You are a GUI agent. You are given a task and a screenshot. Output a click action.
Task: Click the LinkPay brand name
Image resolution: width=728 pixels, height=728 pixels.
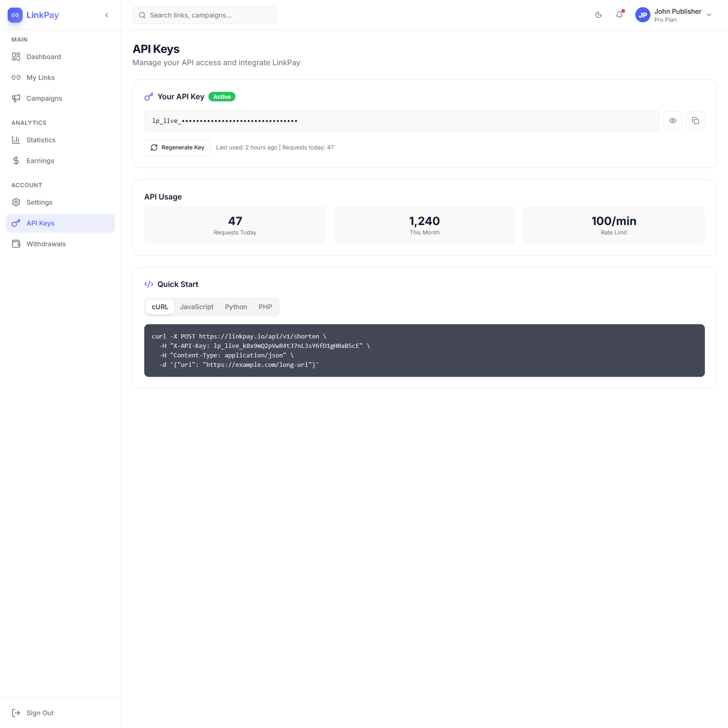(43, 15)
